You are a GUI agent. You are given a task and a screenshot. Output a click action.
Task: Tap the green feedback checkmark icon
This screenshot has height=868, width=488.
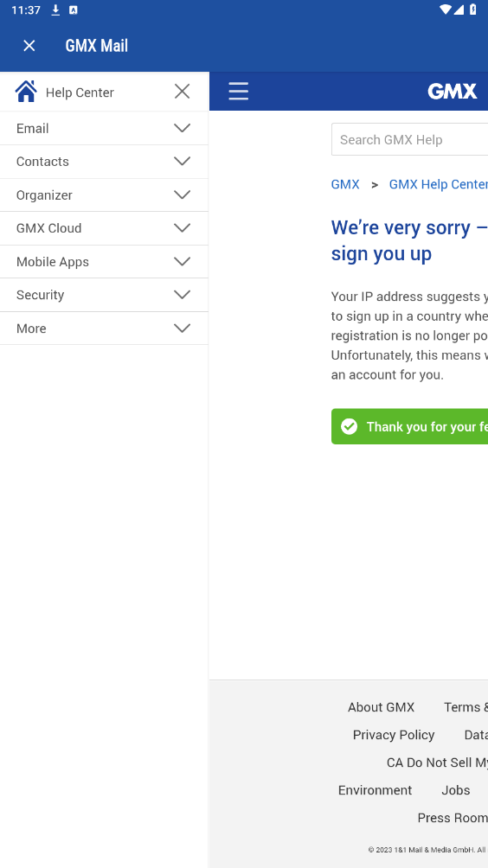click(349, 426)
